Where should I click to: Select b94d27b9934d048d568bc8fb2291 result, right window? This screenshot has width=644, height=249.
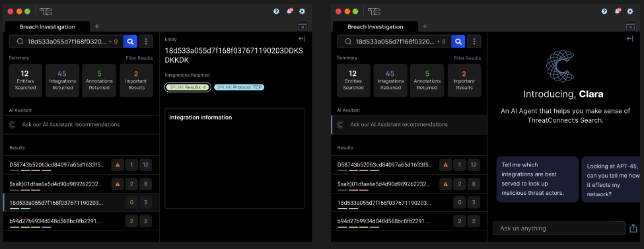(x=409, y=221)
